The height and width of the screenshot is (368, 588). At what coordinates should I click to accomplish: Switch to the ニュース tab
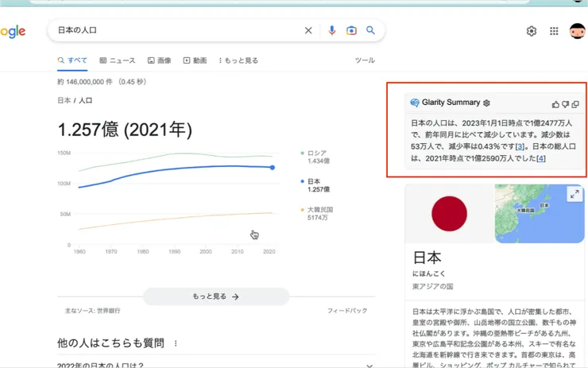click(118, 60)
